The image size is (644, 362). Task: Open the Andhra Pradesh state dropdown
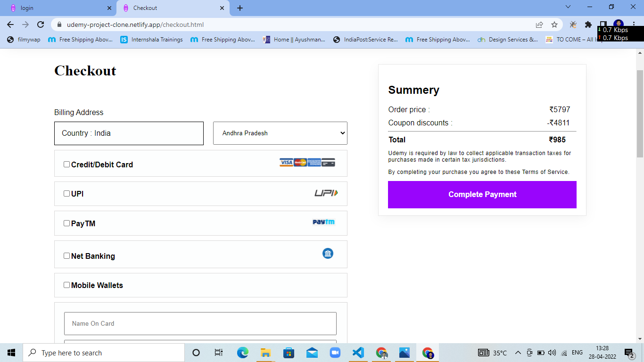(280, 133)
